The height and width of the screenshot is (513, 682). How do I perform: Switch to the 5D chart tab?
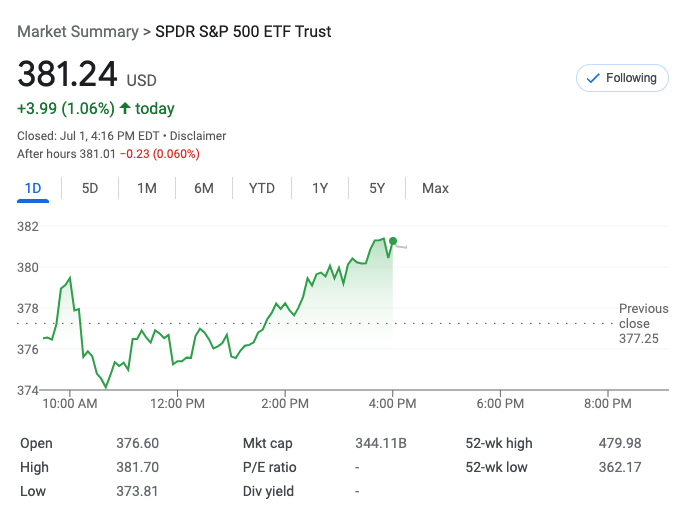pyautogui.click(x=90, y=188)
